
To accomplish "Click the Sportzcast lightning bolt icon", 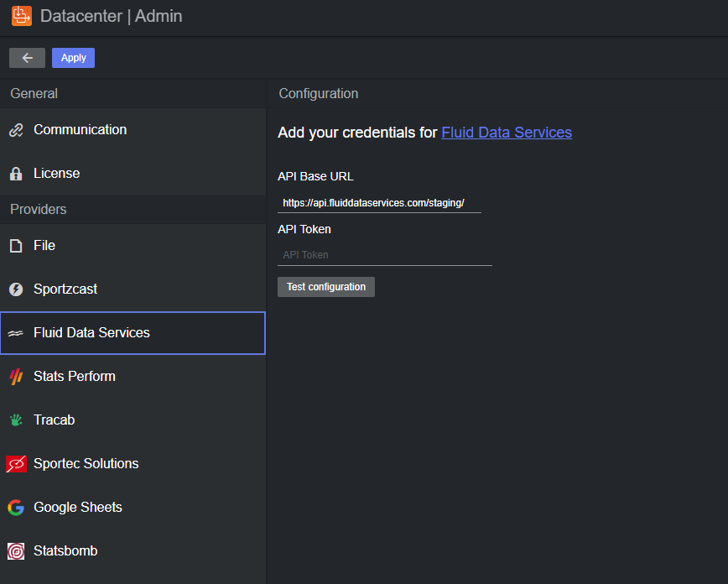I will [16, 289].
